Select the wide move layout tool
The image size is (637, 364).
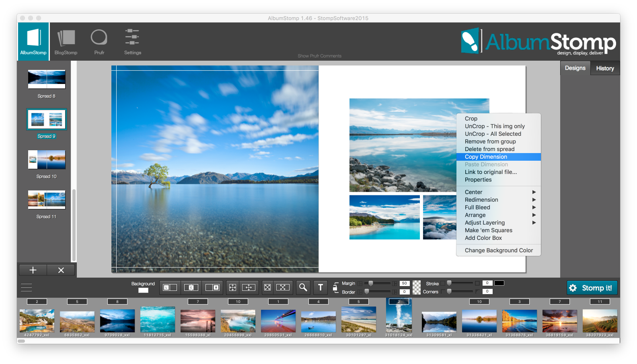coord(249,287)
